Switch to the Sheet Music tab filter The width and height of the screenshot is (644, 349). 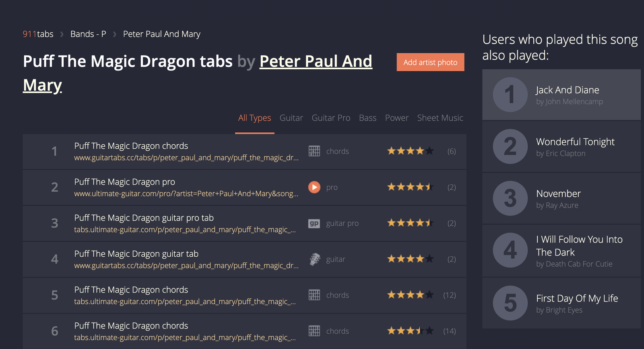pos(440,118)
